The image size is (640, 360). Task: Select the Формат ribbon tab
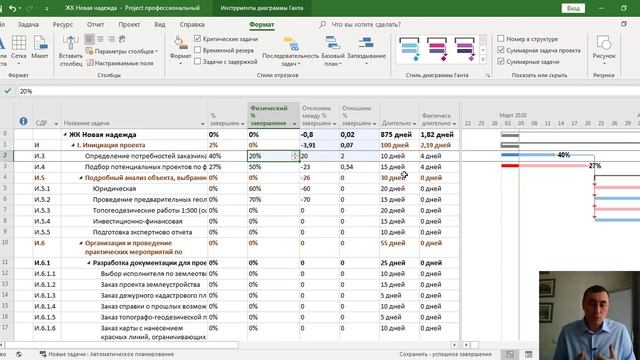click(262, 24)
